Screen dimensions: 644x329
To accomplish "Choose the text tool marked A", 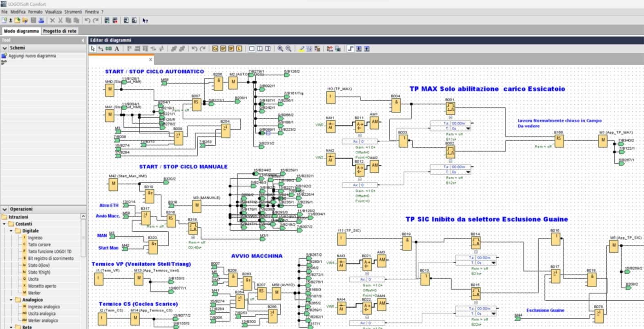I will 117,49.
